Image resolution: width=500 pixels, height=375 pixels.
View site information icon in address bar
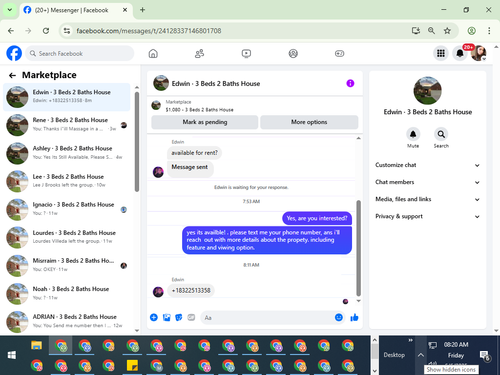67,31
